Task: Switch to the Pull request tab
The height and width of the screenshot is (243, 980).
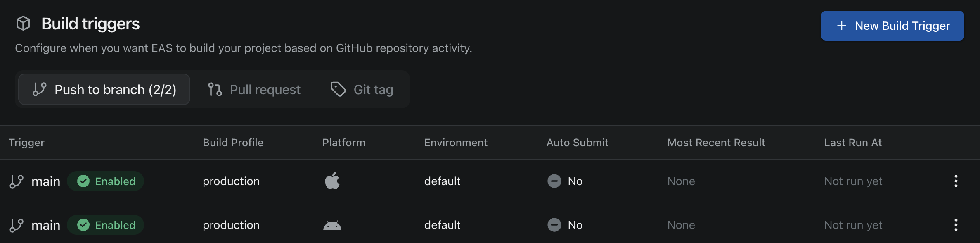Action: [x=265, y=89]
